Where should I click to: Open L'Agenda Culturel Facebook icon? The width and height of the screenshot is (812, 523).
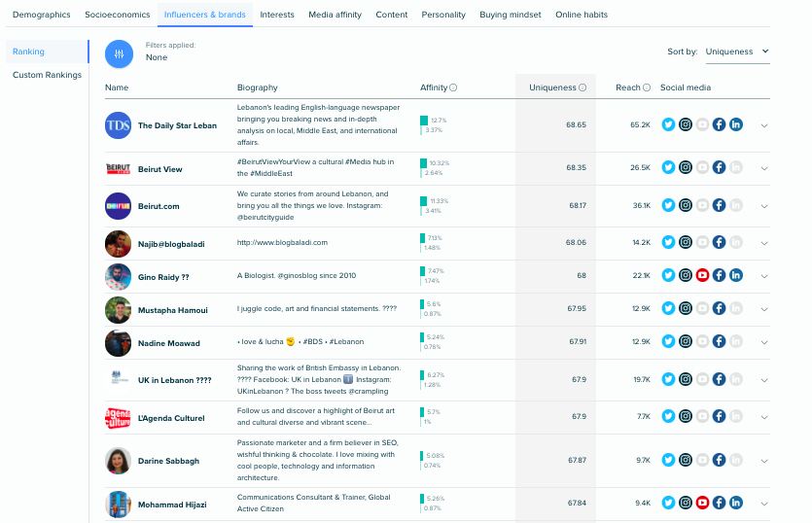click(x=719, y=416)
